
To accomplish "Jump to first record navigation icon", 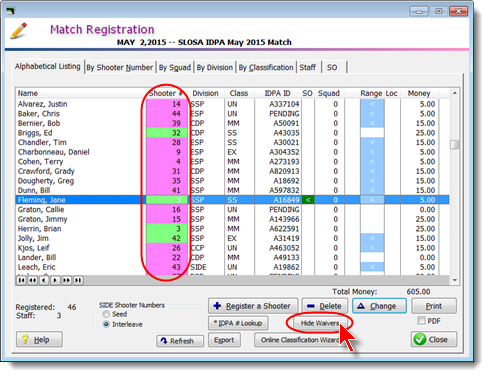I will 21,280.
